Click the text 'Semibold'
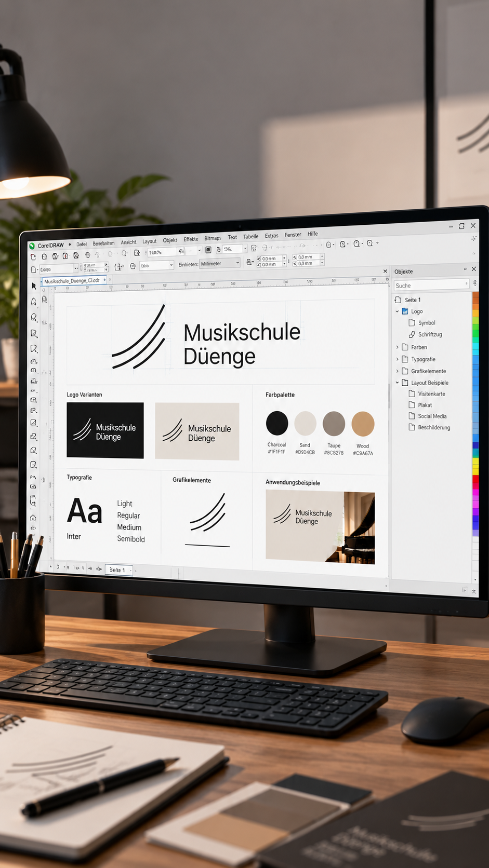The image size is (489, 868). tap(131, 539)
